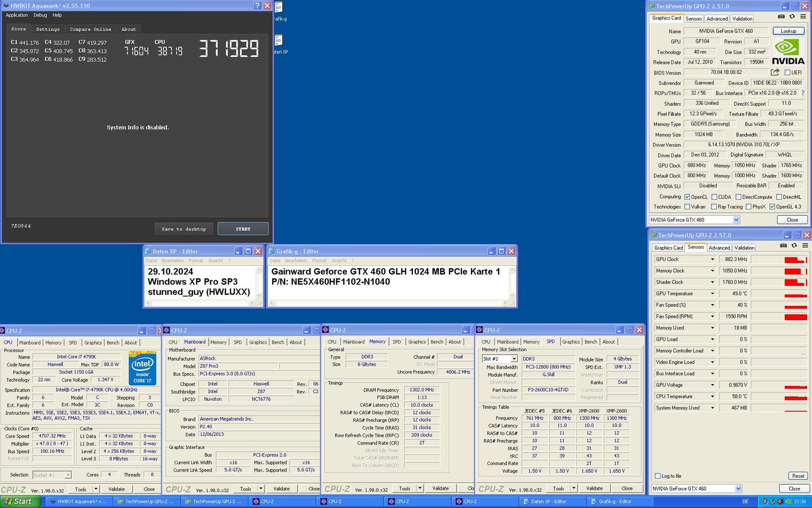Viewport: 812px width, 508px height.
Task: Click into the Daten XP editor text area
Action: coord(200,282)
